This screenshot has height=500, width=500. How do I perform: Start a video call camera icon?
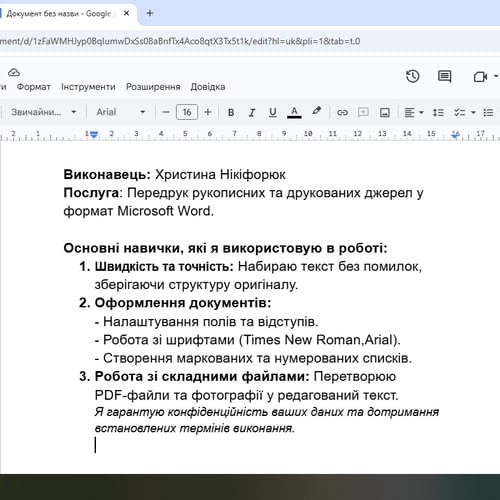click(x=480, y=77)
